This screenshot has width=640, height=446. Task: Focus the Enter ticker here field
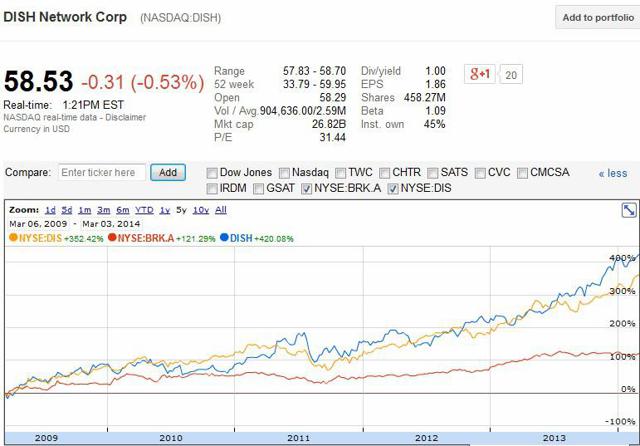coord(102,173)
